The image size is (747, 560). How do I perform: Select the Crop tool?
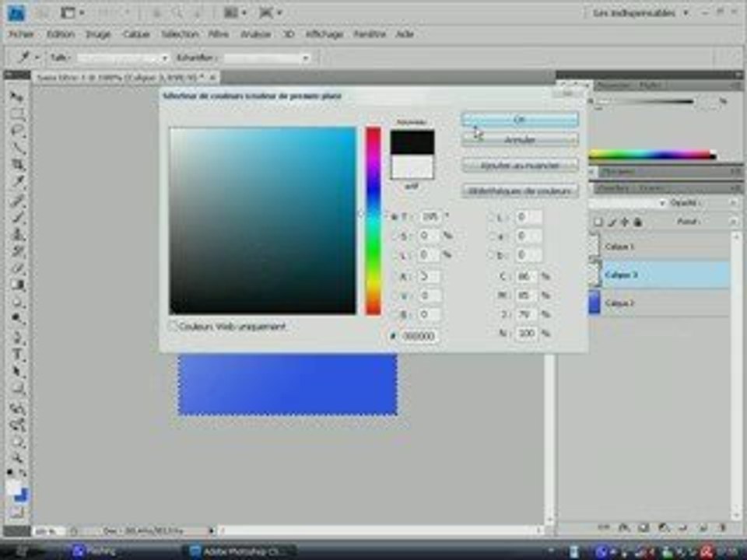(x=17, y=165)
